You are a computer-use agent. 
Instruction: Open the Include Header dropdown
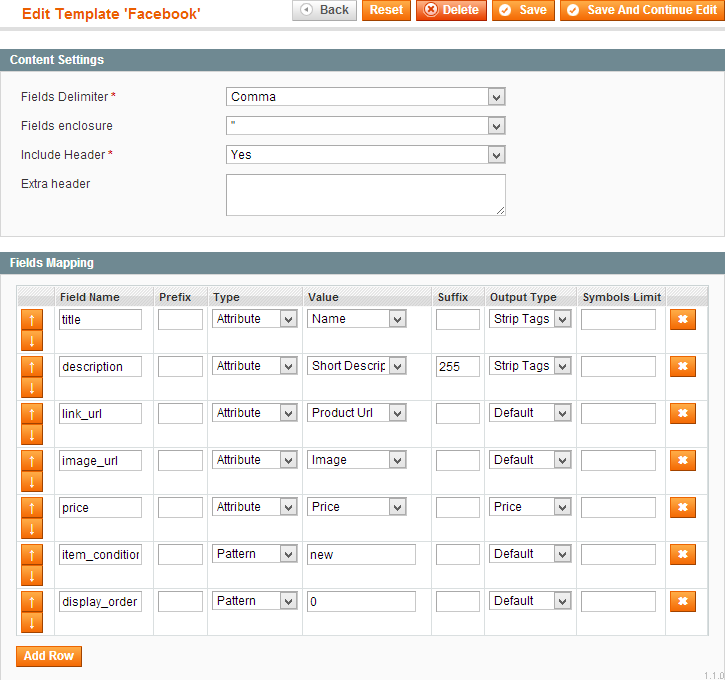(x=365, y=155)
